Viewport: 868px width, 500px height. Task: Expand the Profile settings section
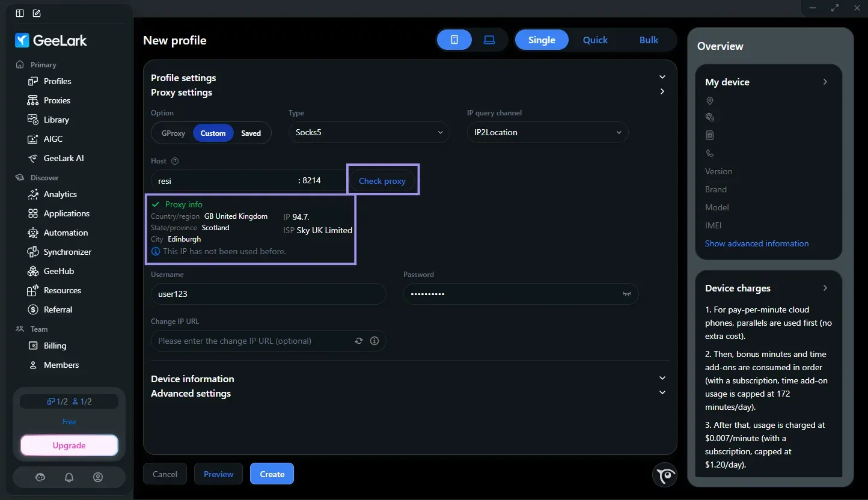(x=662, y=77)
